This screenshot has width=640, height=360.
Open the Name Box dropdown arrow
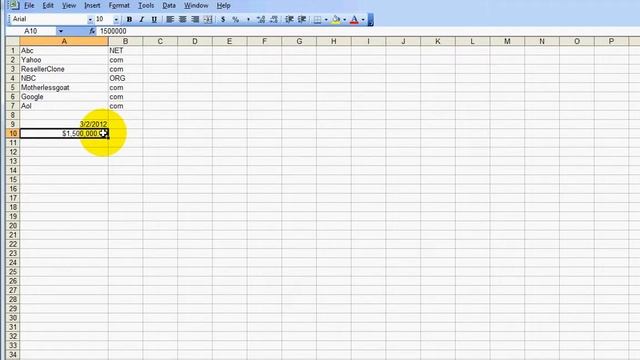pos(60,31)
